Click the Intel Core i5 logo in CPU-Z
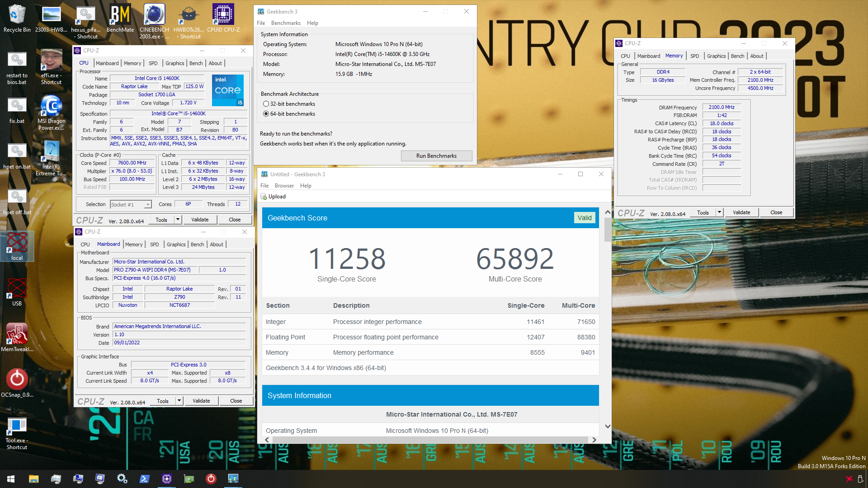Image resolution: width=868 pixels, height=488 pixels. click(228, 90)
